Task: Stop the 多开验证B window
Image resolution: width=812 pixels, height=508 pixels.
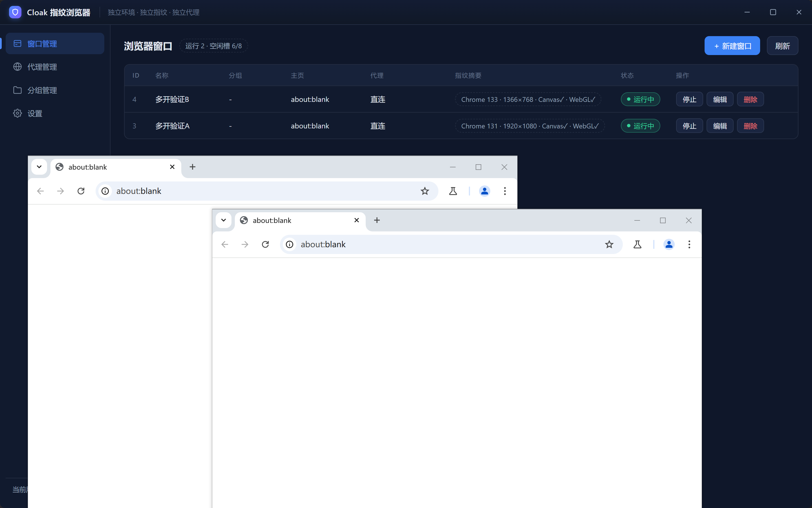Action: tap(689, 99)
